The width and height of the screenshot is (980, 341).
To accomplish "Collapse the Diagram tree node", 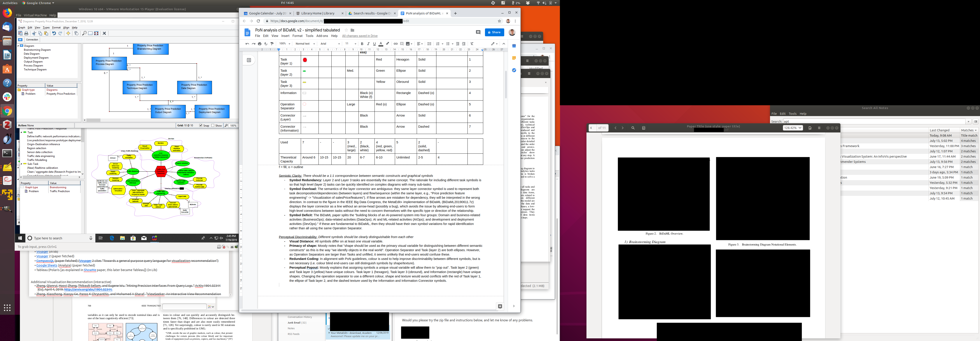I will (18, 46).
